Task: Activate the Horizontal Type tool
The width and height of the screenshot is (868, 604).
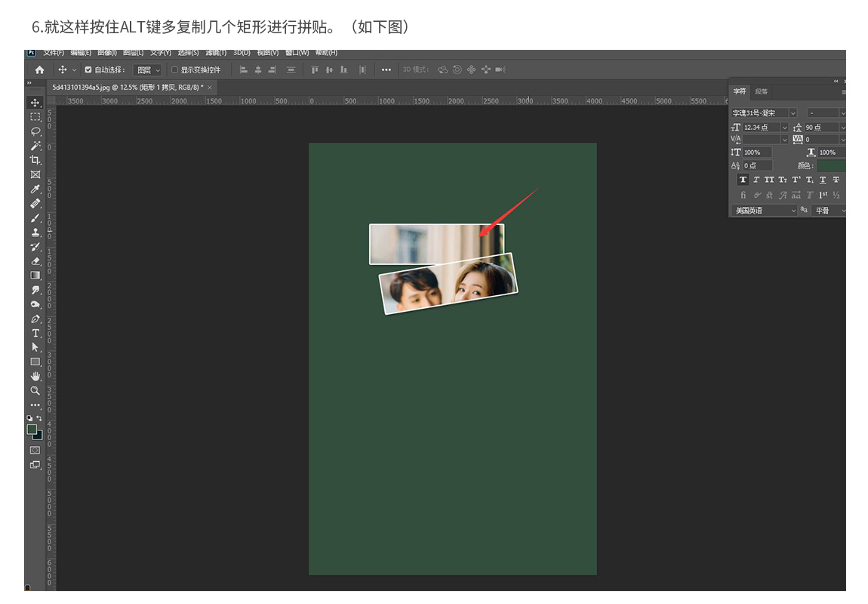Action: [35, 333]
